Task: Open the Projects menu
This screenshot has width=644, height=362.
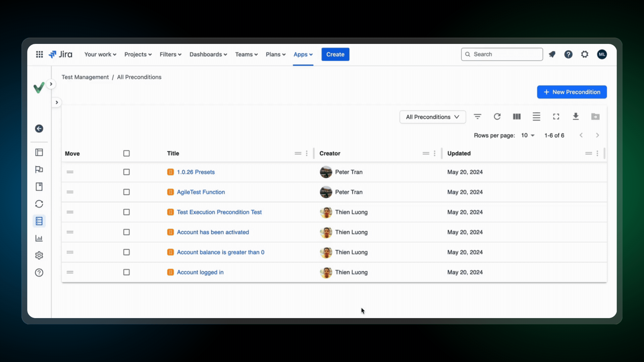Action: pyautogui.click(x=138, y=54)
